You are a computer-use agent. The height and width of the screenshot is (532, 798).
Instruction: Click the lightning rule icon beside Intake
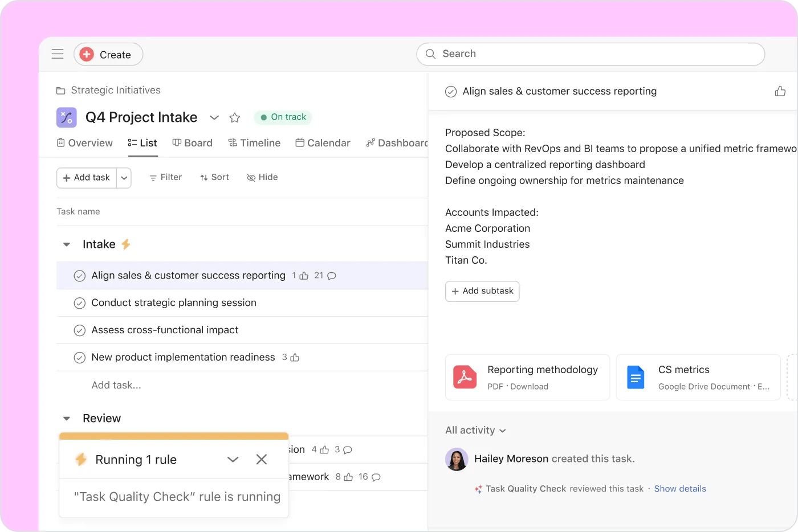tap(126, 244)
